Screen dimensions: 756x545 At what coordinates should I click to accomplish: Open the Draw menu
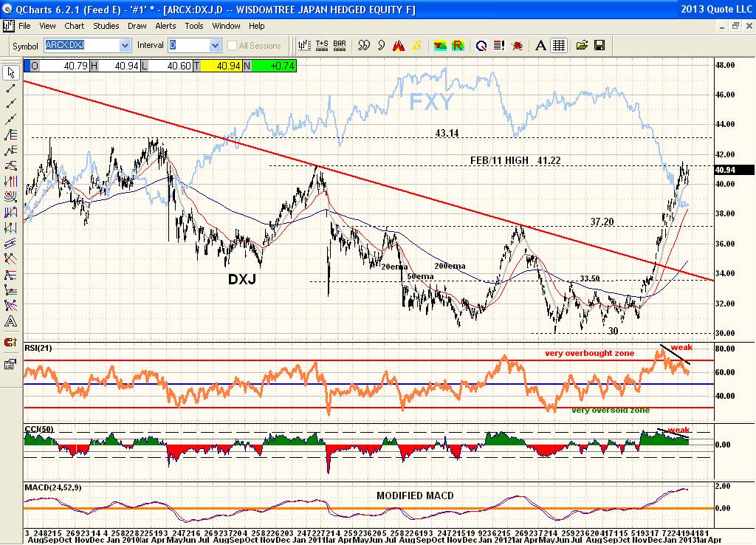point(137,26)
